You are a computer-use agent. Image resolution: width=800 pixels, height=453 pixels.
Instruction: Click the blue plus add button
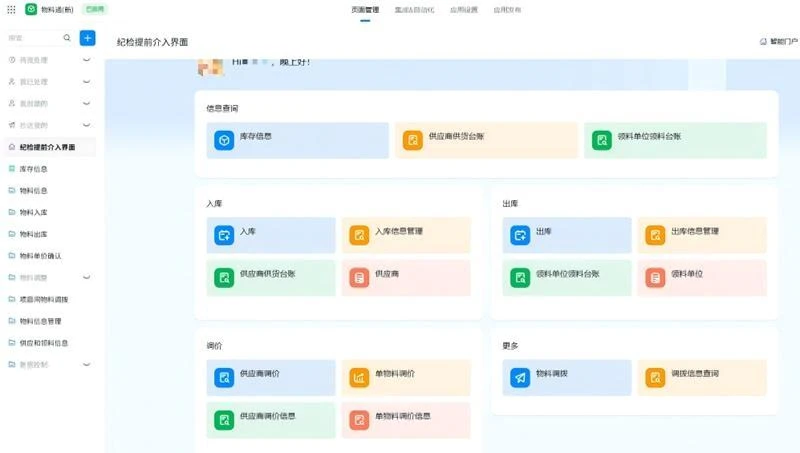[88, 38]
